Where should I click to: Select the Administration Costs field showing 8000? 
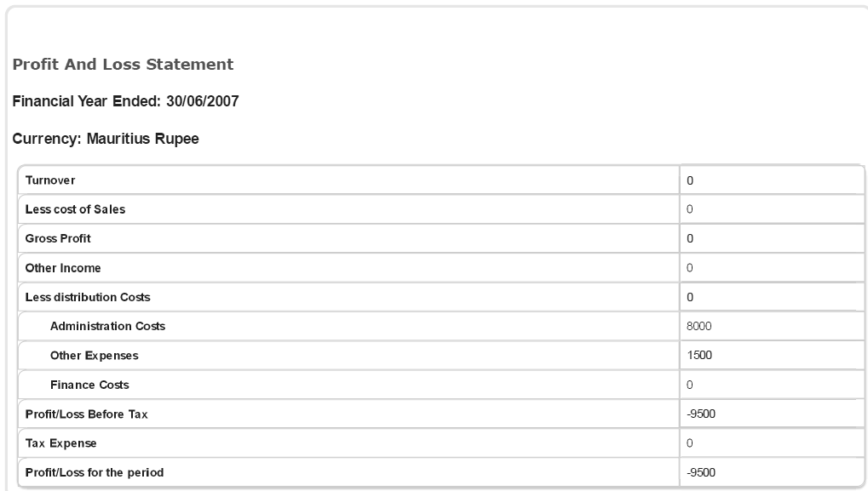[x=772, y=326]
